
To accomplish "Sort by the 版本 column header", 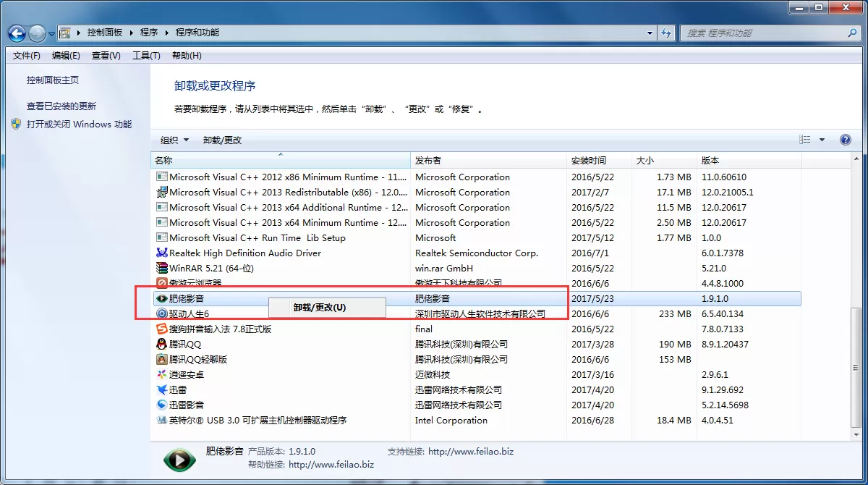I will coord(749,161).
